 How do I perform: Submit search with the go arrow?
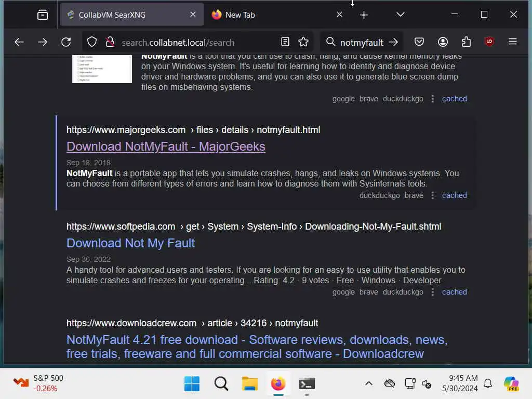[394, 42]
